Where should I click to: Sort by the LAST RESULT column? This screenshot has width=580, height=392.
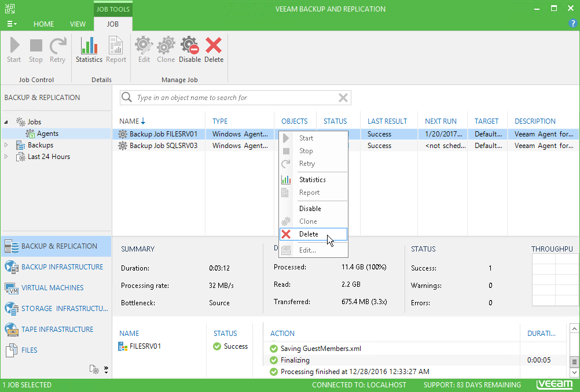(387, 121)
